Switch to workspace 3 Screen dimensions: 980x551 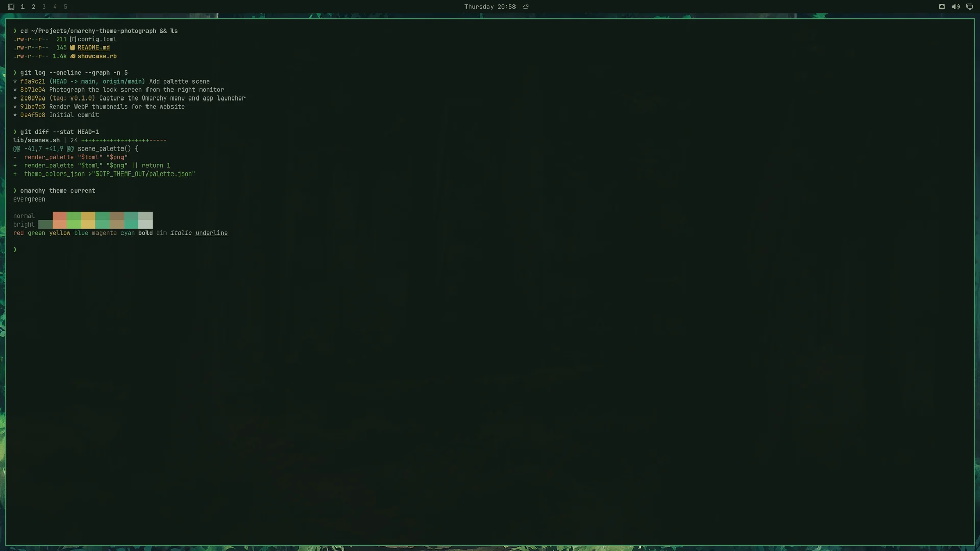click(x=44, y=7)
